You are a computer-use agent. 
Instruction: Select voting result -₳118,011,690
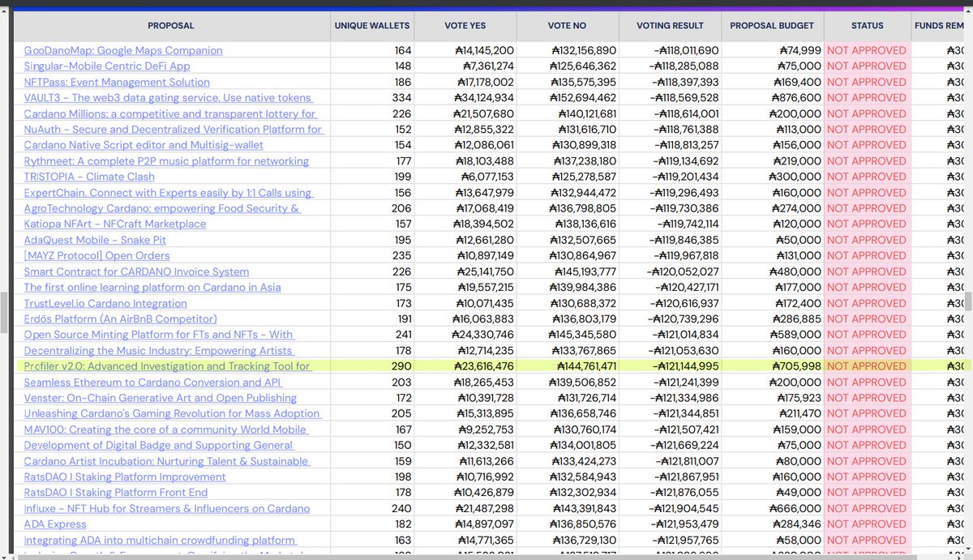point(684,50)
